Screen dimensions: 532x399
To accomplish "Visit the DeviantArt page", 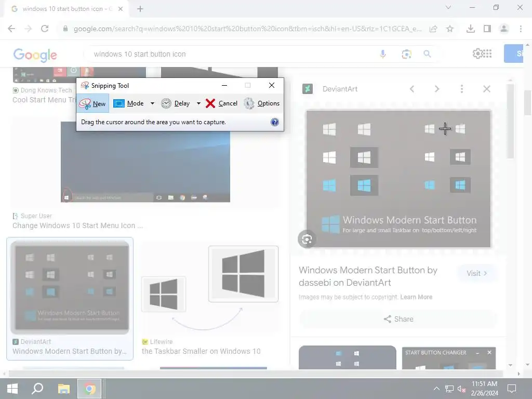I will pos(477,273).
